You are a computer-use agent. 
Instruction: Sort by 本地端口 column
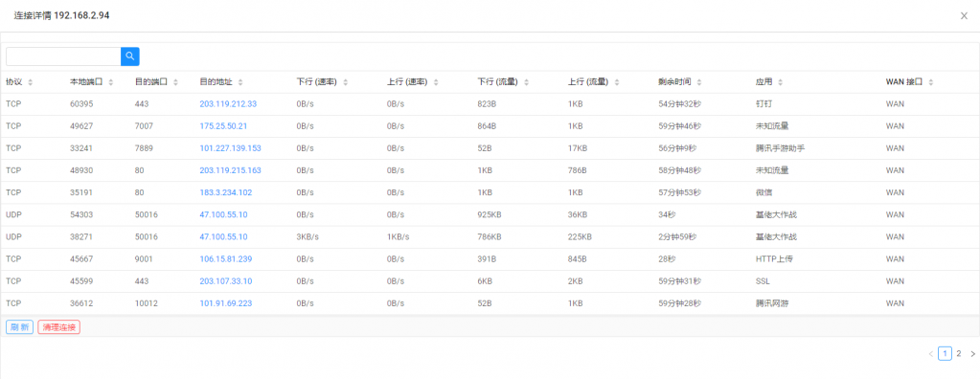pos(110,82)
